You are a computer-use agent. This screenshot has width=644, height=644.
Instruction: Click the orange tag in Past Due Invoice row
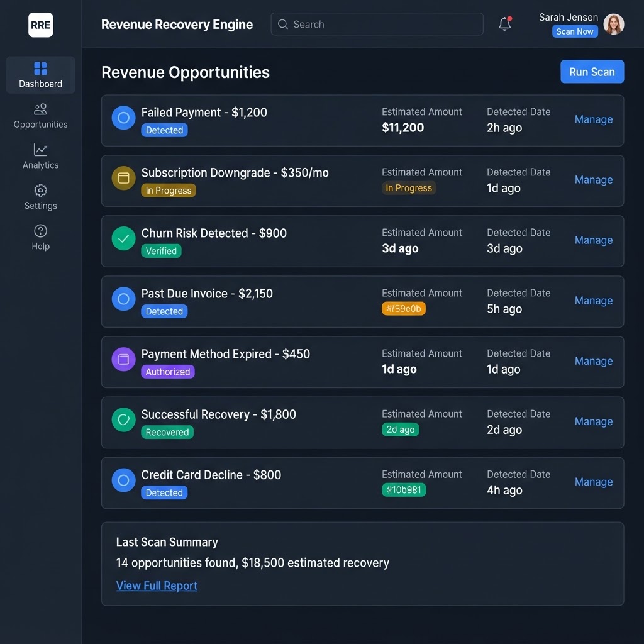[x=404, y=308]
